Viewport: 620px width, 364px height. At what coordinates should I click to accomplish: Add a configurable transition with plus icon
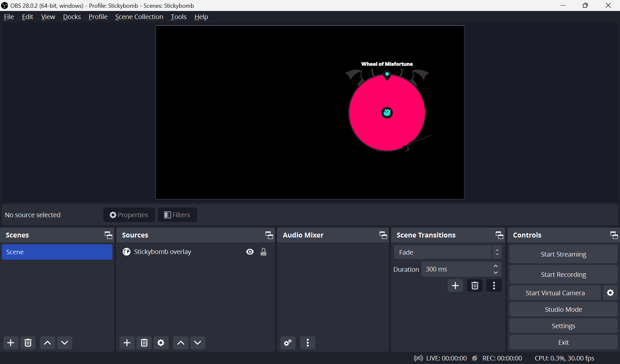click(455, 286)
